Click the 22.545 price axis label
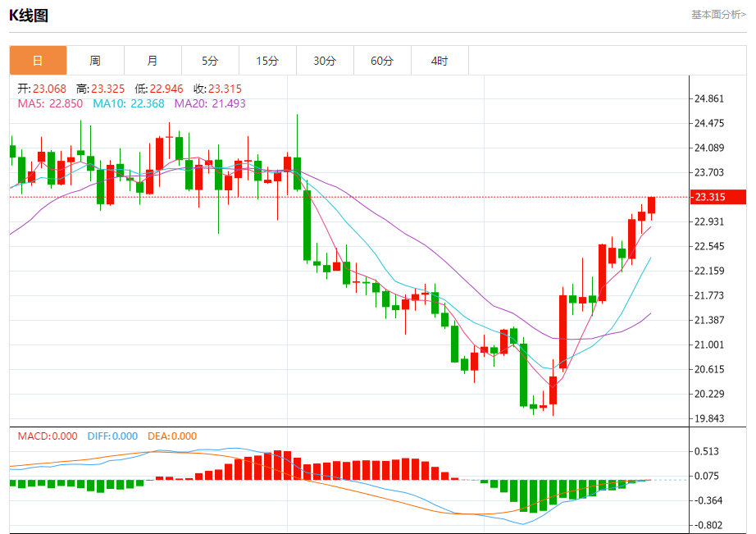 [x=708, y=247]
